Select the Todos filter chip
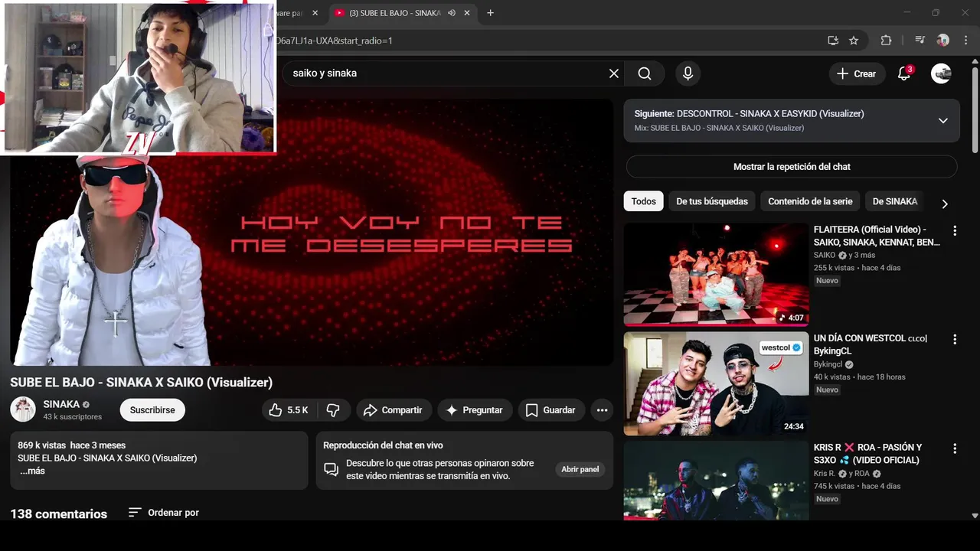This screenshot has height=551, width=980. point(643,201)
